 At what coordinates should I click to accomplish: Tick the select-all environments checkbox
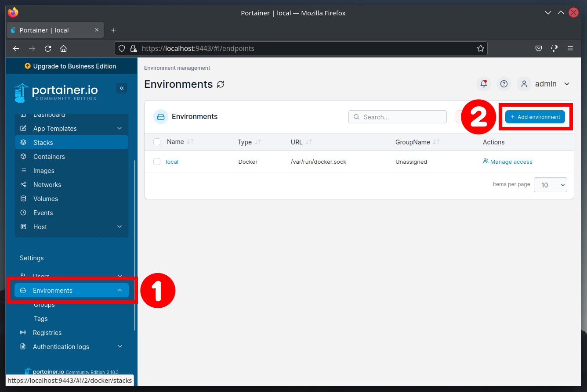coord(157,142)
